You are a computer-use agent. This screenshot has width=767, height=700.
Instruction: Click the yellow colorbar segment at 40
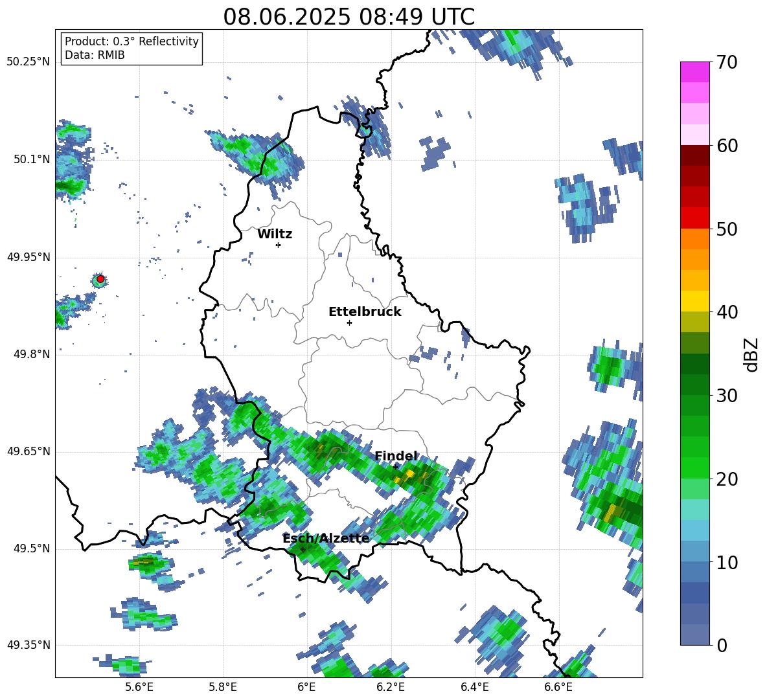pos(694,301)
